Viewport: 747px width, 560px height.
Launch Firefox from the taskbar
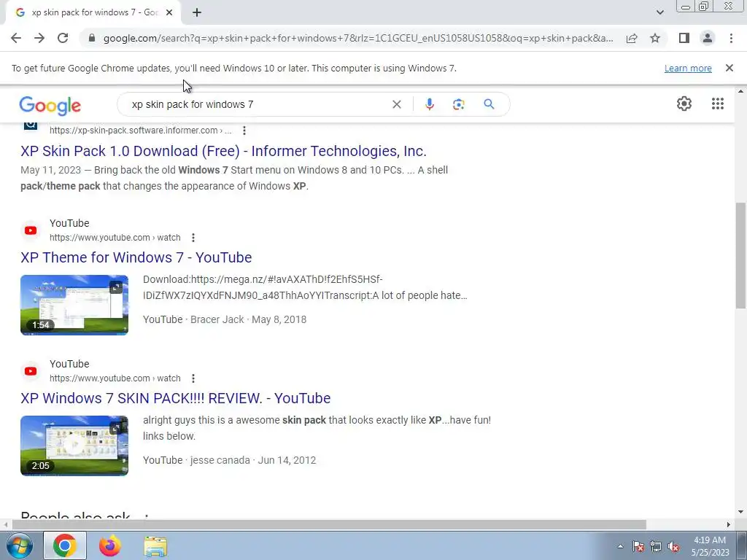click(x=109, y=545)
